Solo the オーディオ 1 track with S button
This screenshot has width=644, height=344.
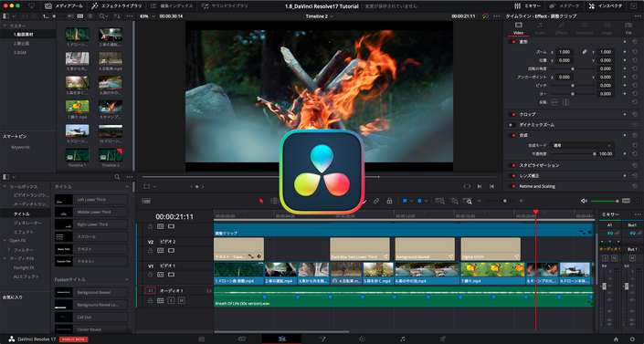pos(171,300)
